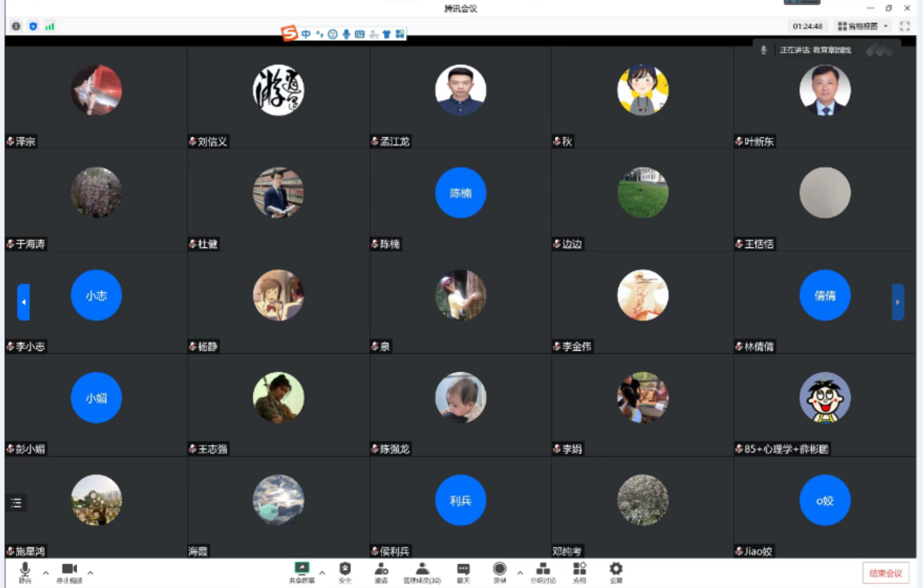Open the Apps icon in toolbar
The width and height of the screenshot is (923, 588).
[x=580, y=571]
